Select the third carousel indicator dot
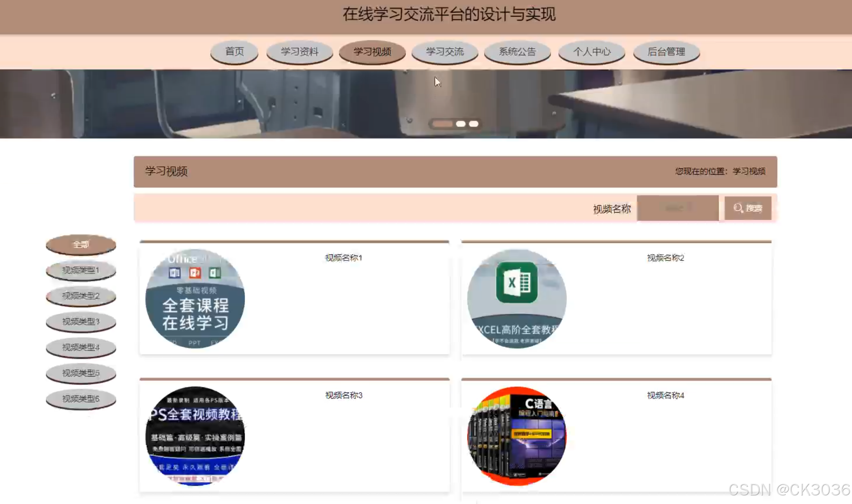 (474, 124)
